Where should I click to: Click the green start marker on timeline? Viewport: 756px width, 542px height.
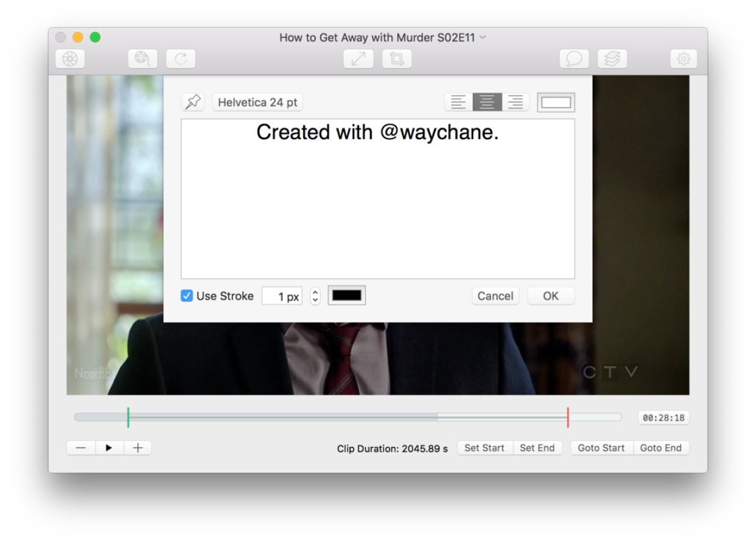point(128,418)
